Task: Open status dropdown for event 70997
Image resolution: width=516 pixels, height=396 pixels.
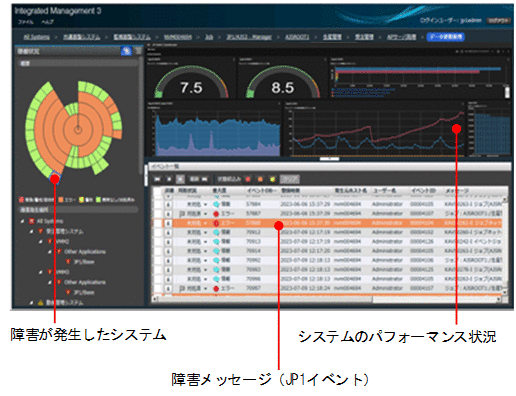Action: click(206, 288)
